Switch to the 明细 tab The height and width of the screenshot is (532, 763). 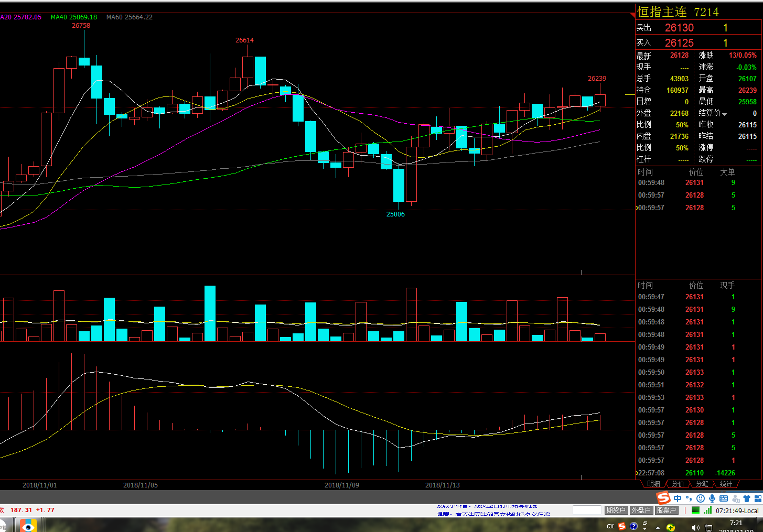[653, 484]
